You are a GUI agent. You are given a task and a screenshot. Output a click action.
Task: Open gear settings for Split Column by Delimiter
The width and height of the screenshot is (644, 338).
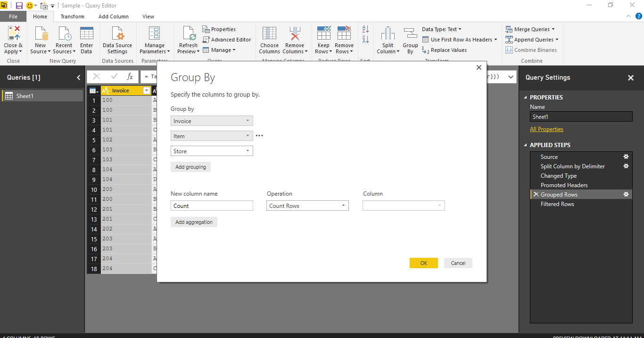pos(626,166)
